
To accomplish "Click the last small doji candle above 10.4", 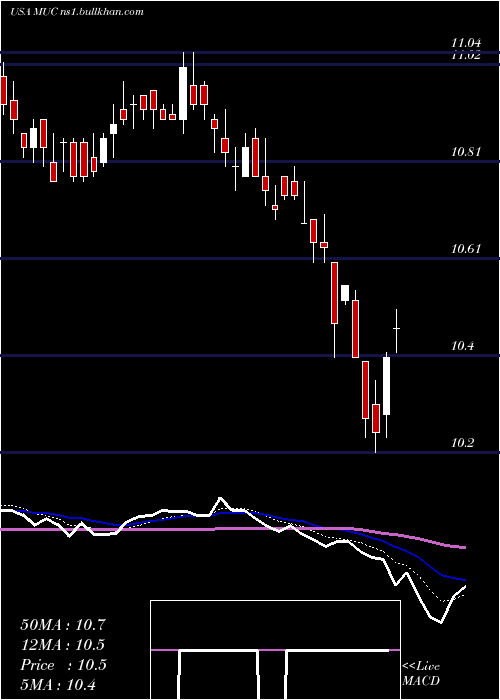I will [396, 331].
